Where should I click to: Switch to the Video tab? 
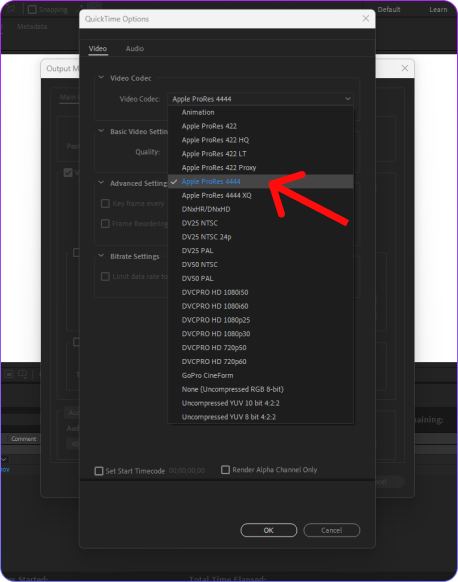pos(98,49)
